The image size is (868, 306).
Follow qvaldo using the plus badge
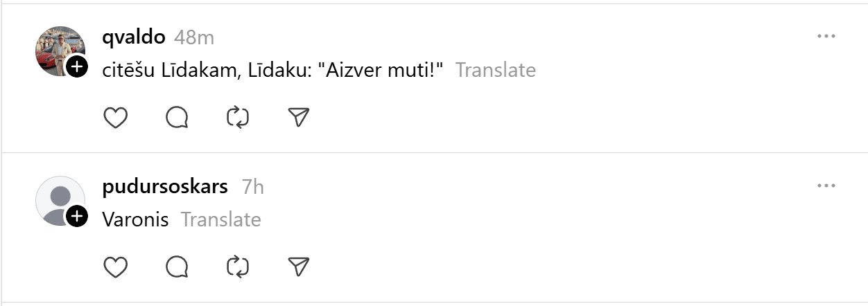(78, 67)
